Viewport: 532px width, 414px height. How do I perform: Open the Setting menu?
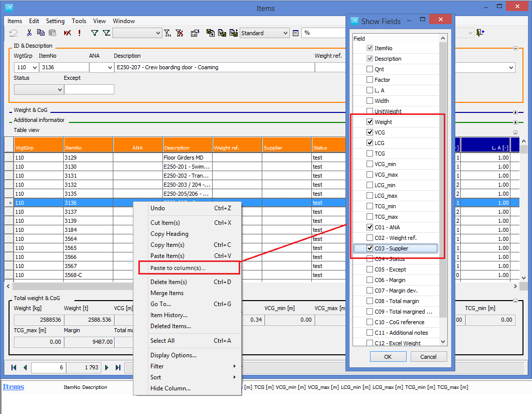pos(55,21)
